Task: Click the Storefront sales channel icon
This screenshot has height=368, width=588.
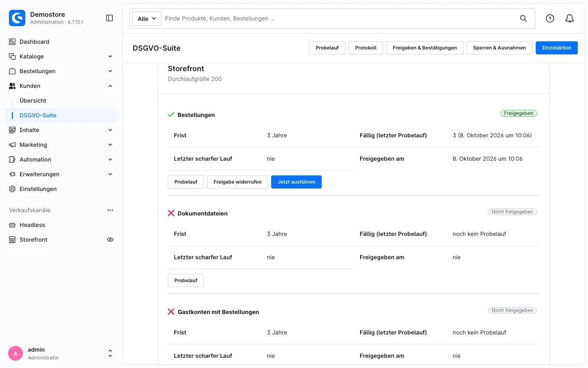Action: (12, 240)
